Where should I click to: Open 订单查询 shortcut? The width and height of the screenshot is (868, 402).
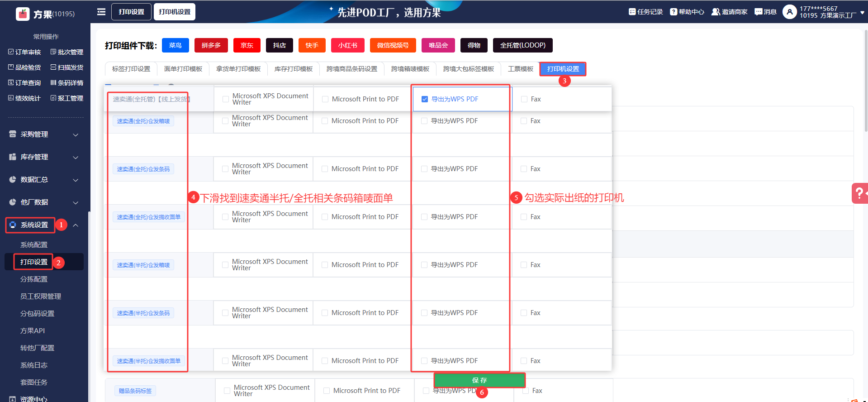click(x=24, y=83)
